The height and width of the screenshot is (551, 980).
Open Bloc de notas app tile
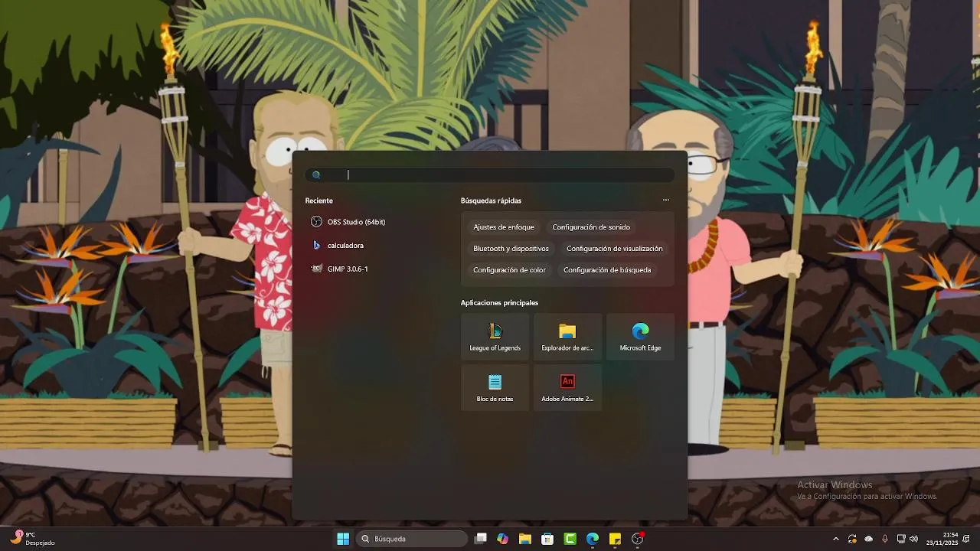(x=495, y=387)
